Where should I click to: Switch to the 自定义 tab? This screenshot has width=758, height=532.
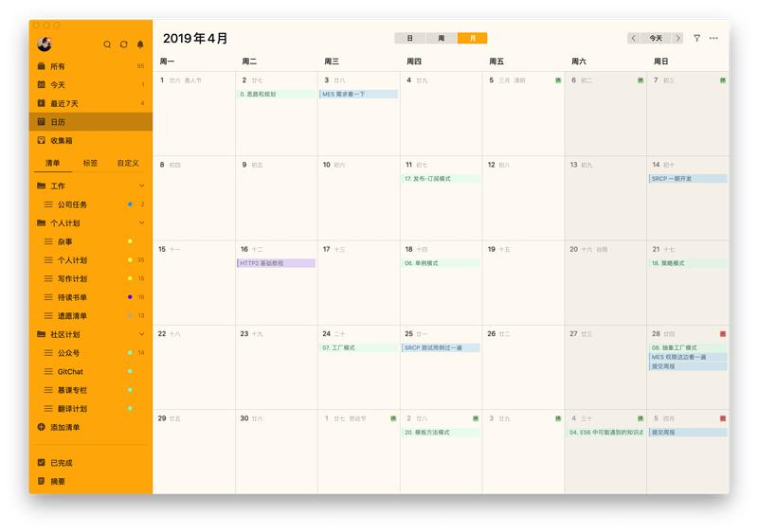128,163
